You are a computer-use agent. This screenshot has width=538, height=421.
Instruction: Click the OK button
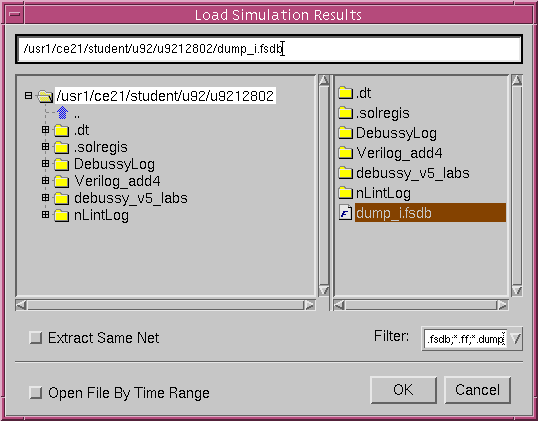404,390
